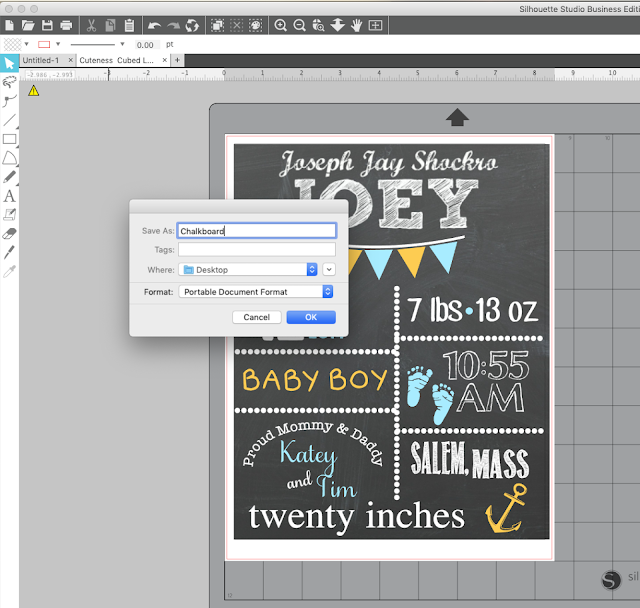Choose the Draw an Arc tool
The height and width of the screenshot is (608, 640).
point(9,158)
